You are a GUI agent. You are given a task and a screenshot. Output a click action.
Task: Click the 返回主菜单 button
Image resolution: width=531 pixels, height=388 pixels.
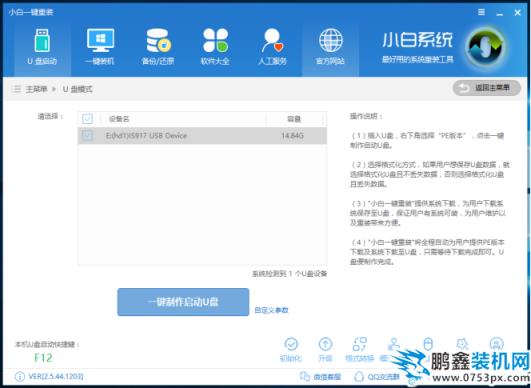(486, 88)
